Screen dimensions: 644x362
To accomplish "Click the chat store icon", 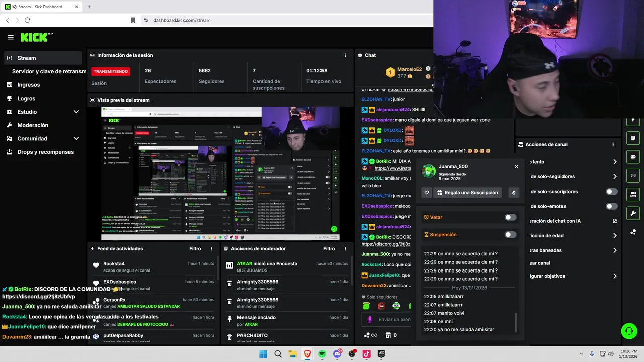I will pyautogui.click(x=388, y=335).
